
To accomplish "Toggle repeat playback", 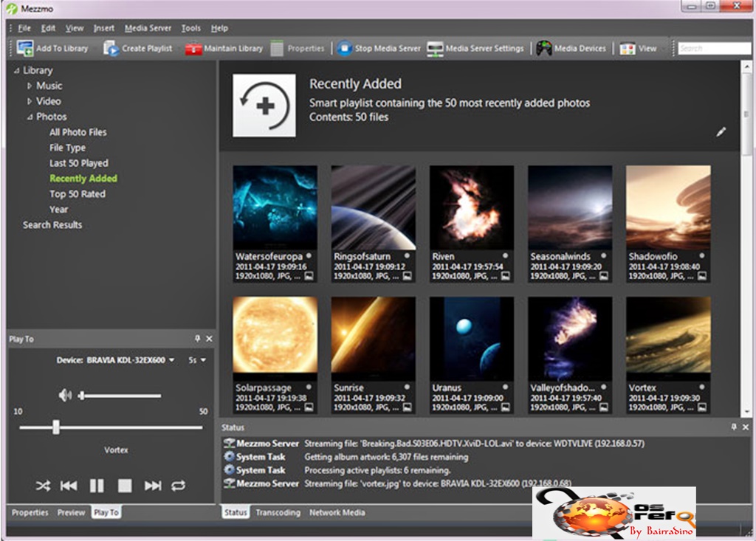I will [179, 486].
